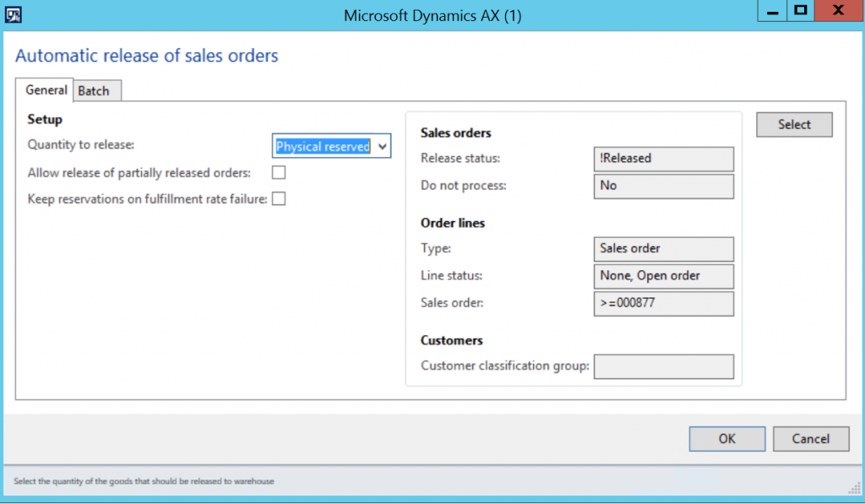Dismiss the dialog via Cancel
The image size is (865, 504).
(x=810, y=438)
